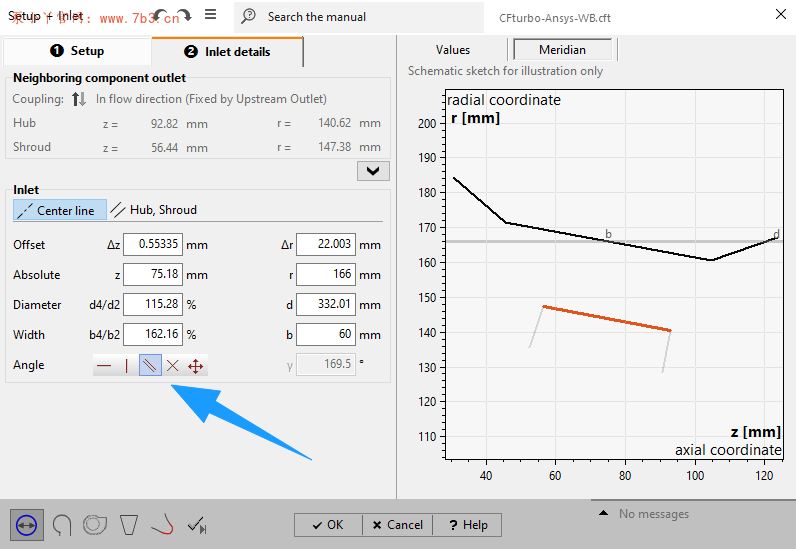Screen dimensions: 796x549
Task: Close the dialog with the X
Action: [781, 14]
